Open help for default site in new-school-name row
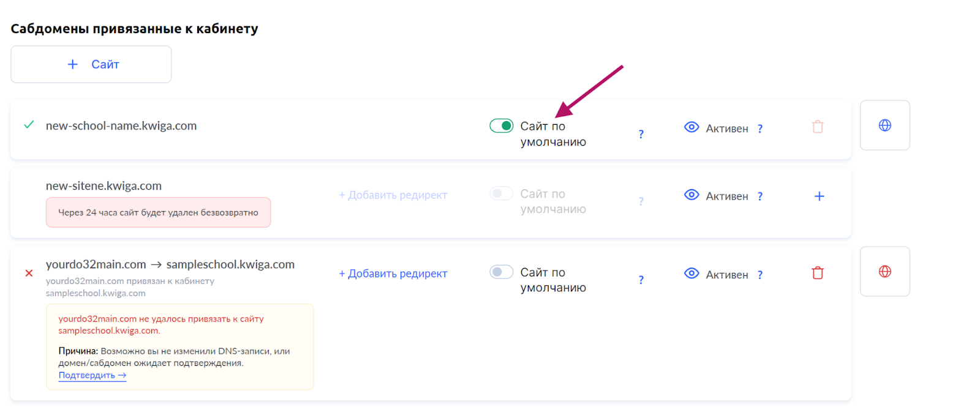The width and height of the screenshot is (980, 410). tap(641, 134)
